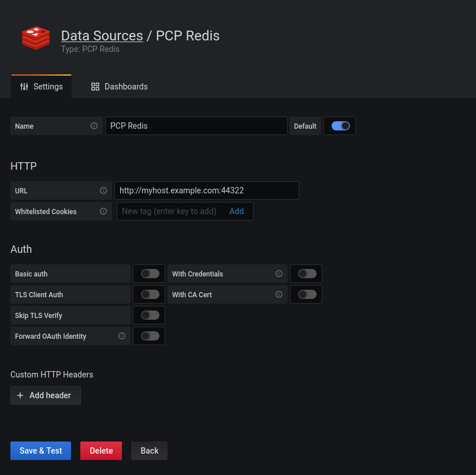Viewport: 476px width, 475px height.
Task: Click the PCP Redis logo icon
Action: (x=36, y=38)
